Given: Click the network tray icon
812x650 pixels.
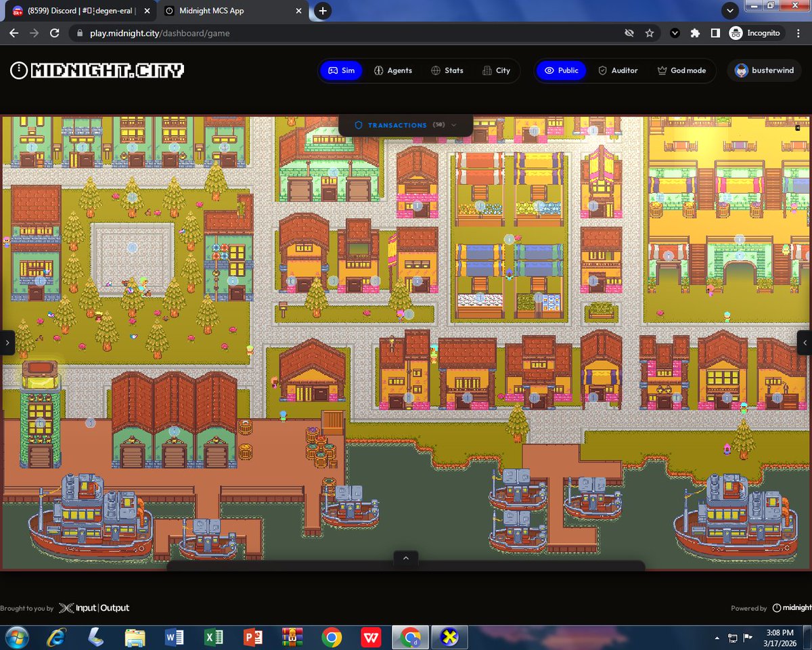Looking at the screenshot, I should [733, 638].
